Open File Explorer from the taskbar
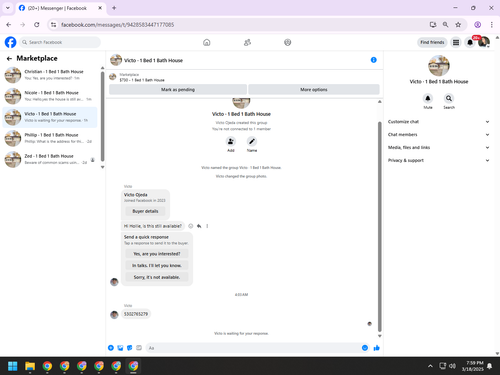 [30, 366]
